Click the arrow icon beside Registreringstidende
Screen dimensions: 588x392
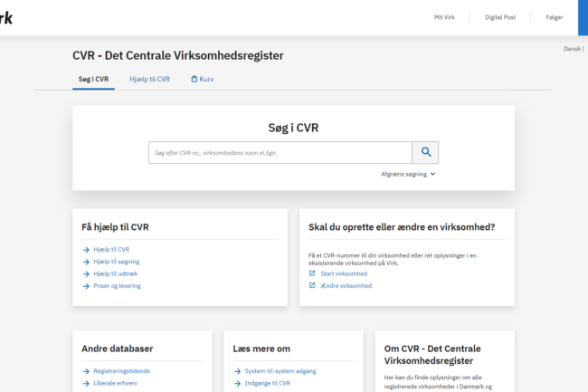tap(86, 370)
